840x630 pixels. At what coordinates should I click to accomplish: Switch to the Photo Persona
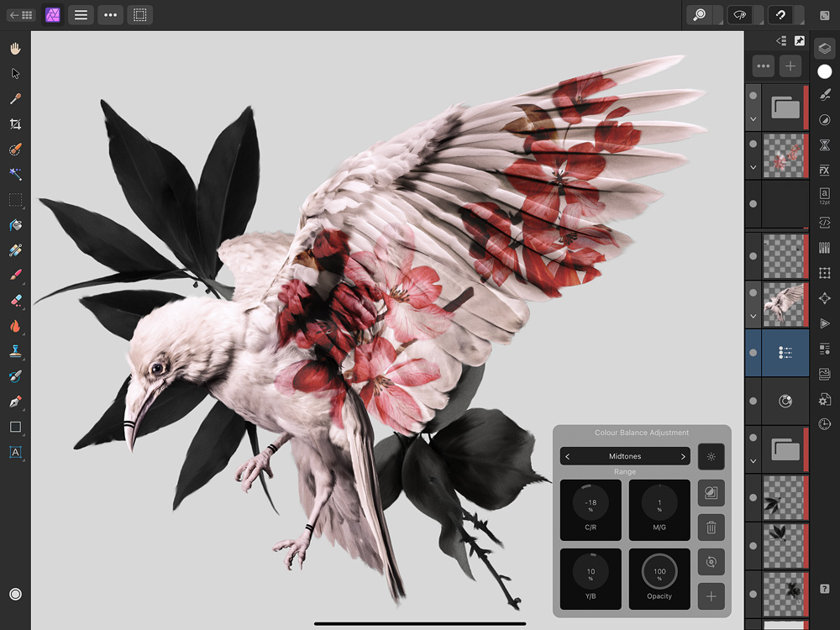click(x=52, y=15)
